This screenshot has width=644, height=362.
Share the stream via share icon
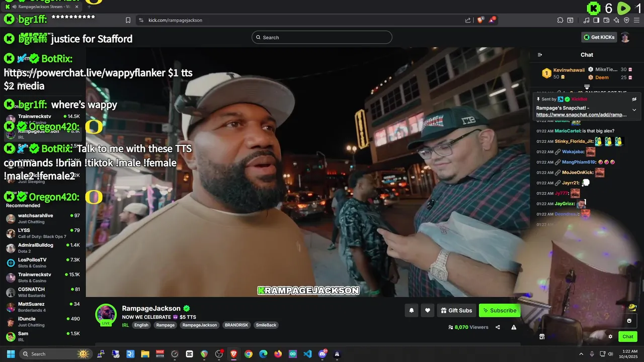coord(498,327)
